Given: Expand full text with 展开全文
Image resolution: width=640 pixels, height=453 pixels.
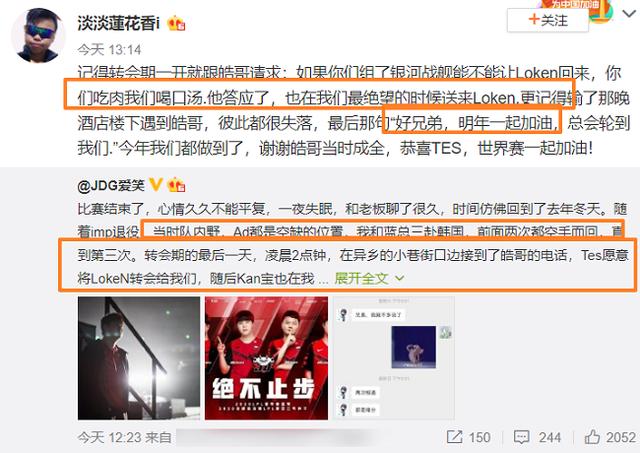Looking at the screenshot, I should (x=361, y=278).
